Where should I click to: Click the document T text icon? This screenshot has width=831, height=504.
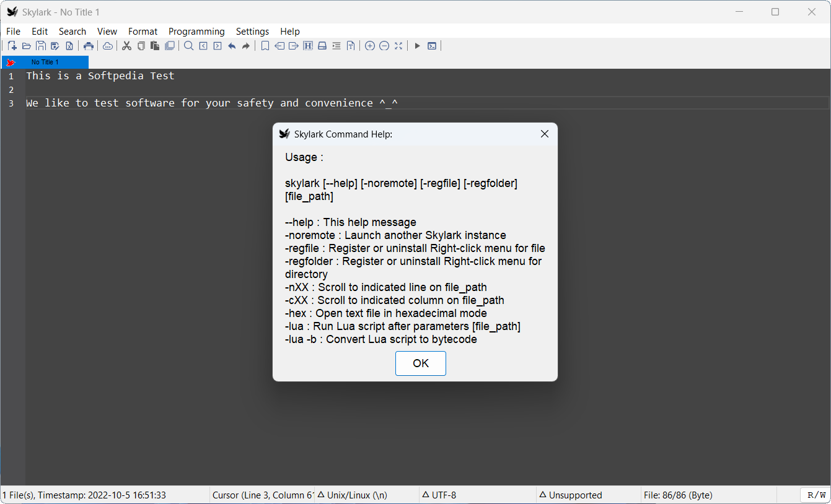tap(351, 46)
